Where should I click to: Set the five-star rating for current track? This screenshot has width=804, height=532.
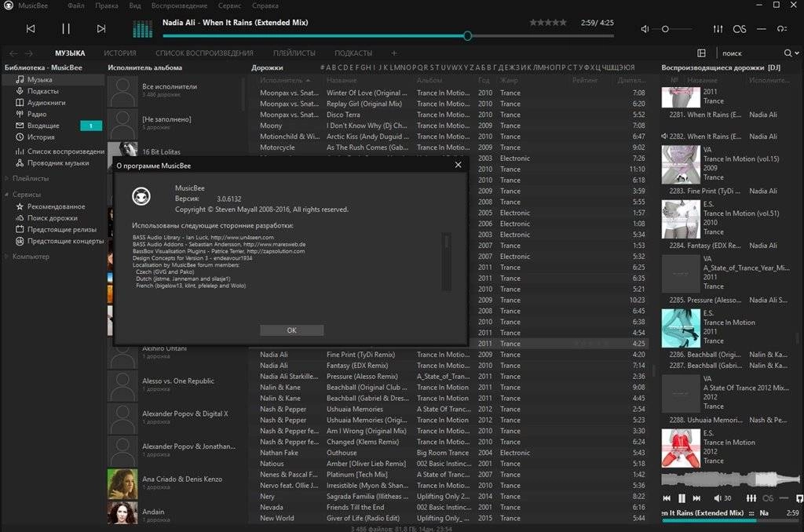(x=548, y=23)
